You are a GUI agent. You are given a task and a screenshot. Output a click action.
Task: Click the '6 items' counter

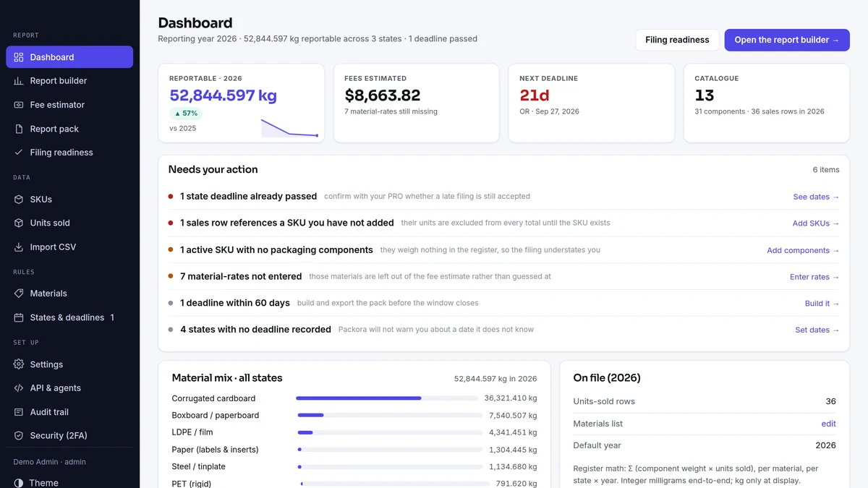coord(826,170)
